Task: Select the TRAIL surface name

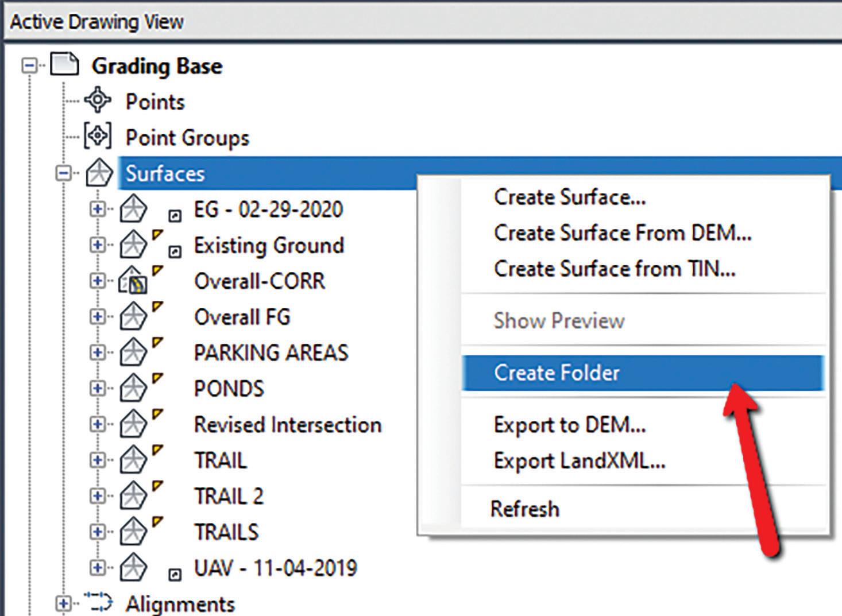Action: coord(221,460)
